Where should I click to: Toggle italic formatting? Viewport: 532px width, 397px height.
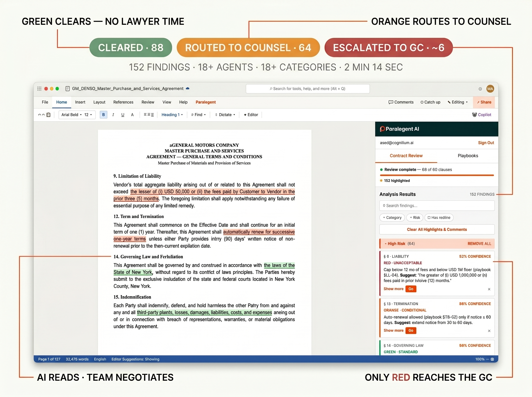click(113, 115)
